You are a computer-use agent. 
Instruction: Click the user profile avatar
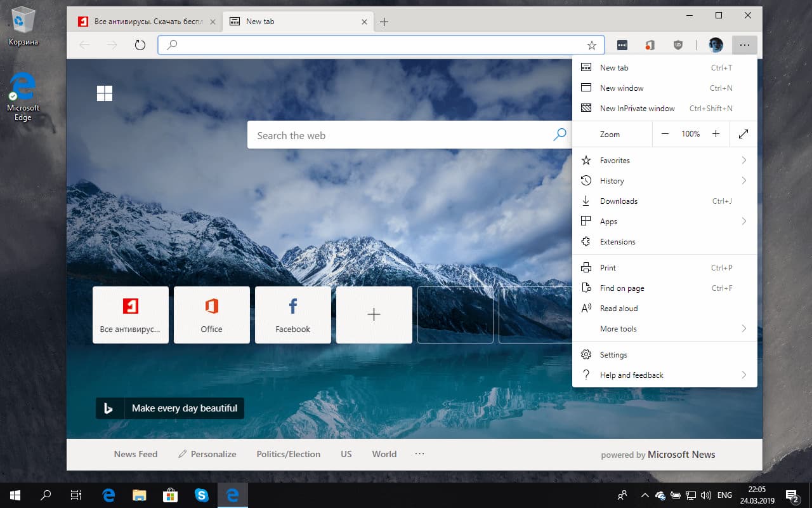tap(716, 45)
